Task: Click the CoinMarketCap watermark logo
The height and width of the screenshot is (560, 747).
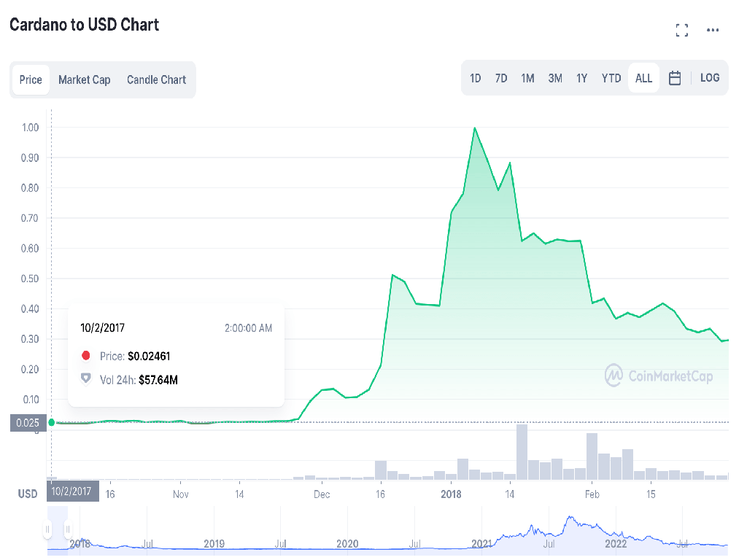Action: [x=659, y=376]
